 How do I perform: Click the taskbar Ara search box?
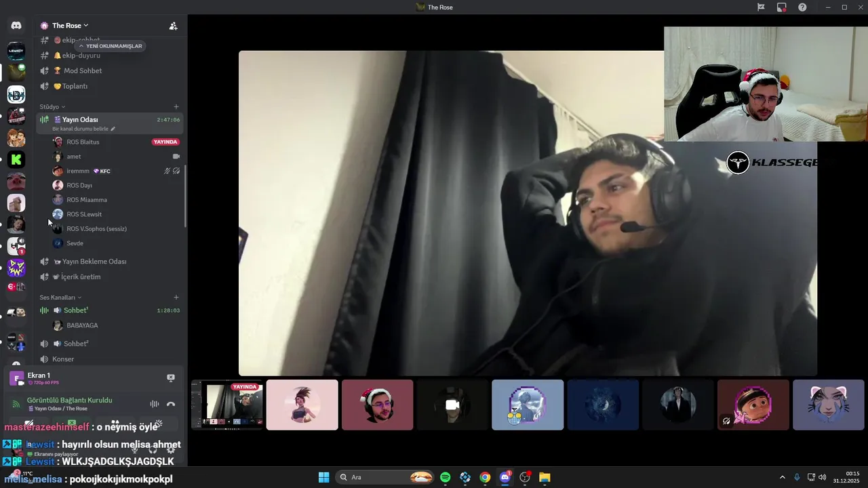(x=384, y=477)
